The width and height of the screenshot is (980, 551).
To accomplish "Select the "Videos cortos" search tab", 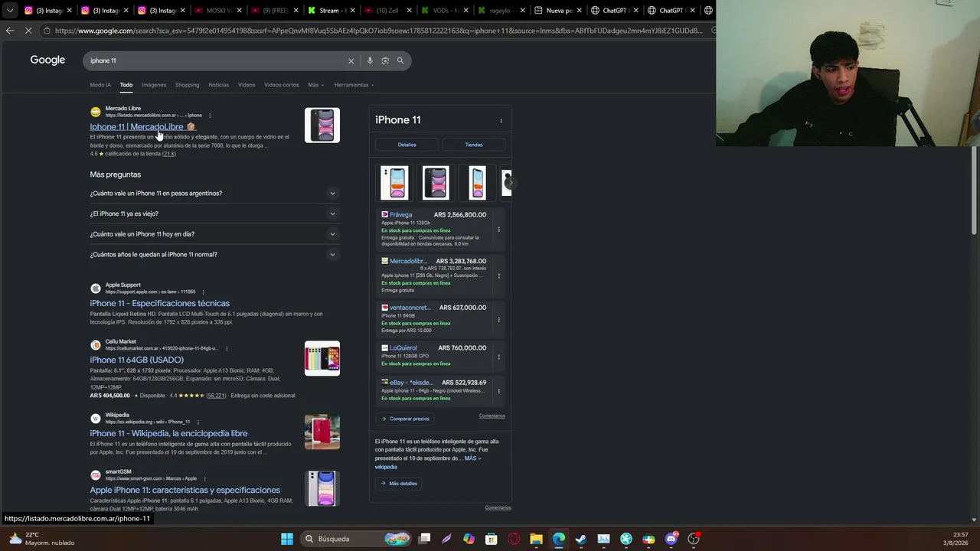I will [x=281, y=85].
